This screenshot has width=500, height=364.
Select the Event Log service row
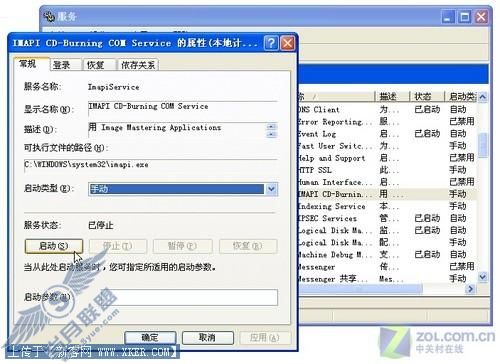[387, 134]
